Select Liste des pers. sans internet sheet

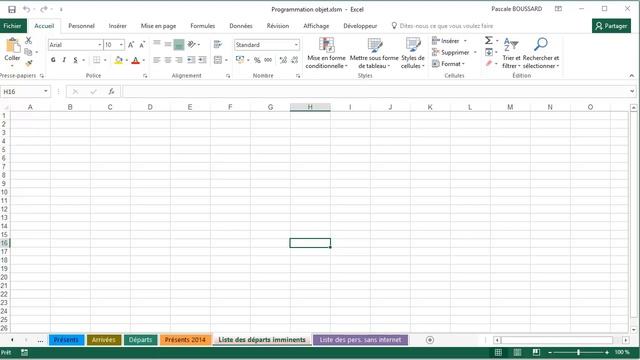(x=360, y=340)
